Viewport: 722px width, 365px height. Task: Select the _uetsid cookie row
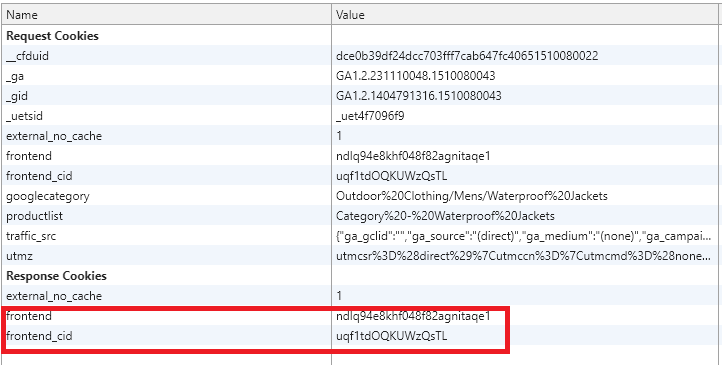point(361,116)
